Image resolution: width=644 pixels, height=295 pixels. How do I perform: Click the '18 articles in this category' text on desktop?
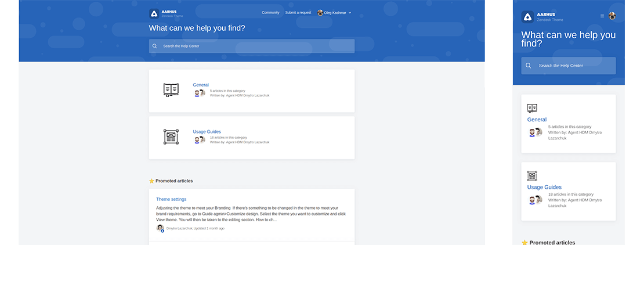[x=229, y=138]
